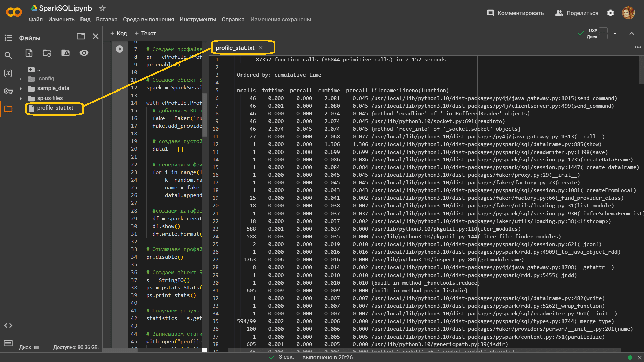This screenshot has height=362, width=644.
Task: Run the code cell
Action: point(120,49)
